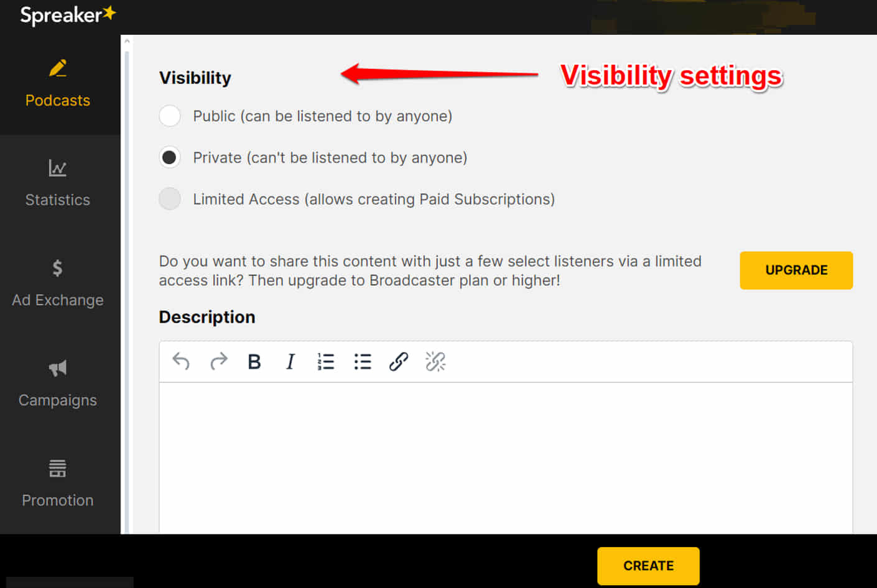The width and height of the screenshot is (877, 588).
Task: Select the Public visibility option
Action: point(170,116)
